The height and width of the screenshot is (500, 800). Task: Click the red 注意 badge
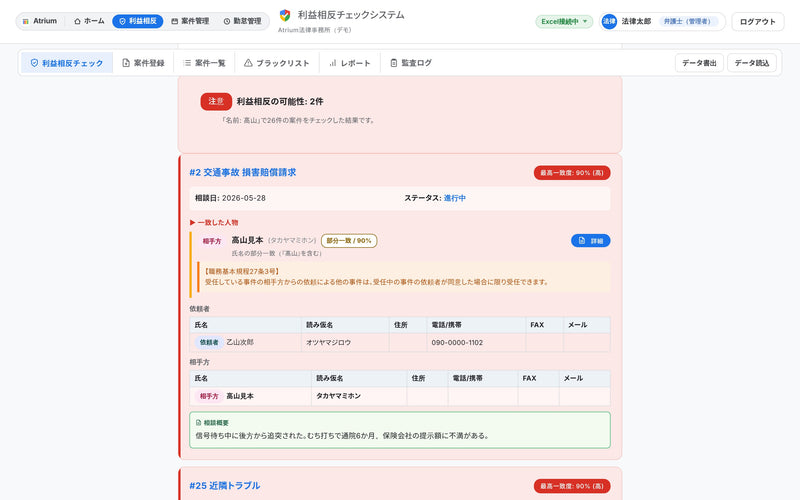click(x=216, y=102)
